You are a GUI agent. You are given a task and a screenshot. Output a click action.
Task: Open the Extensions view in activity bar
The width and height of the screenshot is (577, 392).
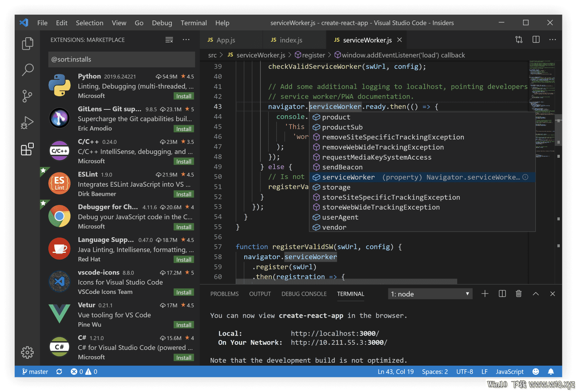(x=27, y=149)
